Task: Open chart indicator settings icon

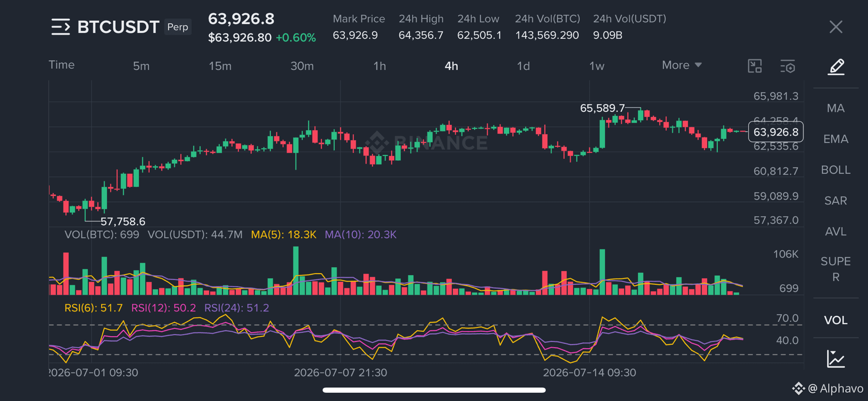Action: coord(788,66)
